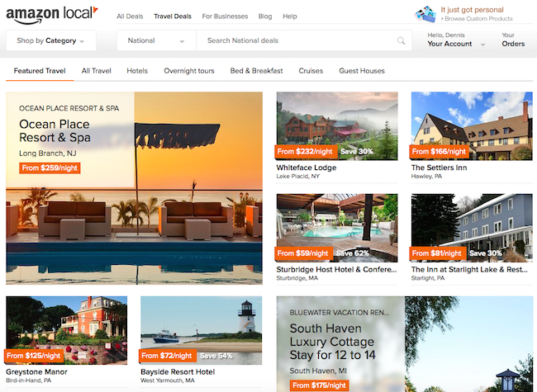Open the Overnight tours tab
Viewport: 537px width, 392px height.
[189, 71]
